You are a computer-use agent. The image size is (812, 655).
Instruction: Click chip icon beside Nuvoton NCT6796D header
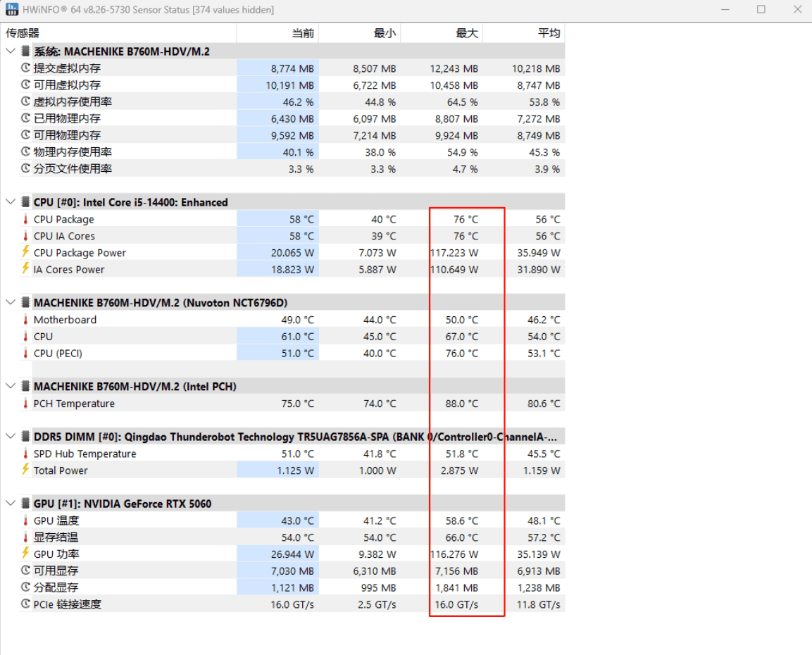click(x=25, y=302)
